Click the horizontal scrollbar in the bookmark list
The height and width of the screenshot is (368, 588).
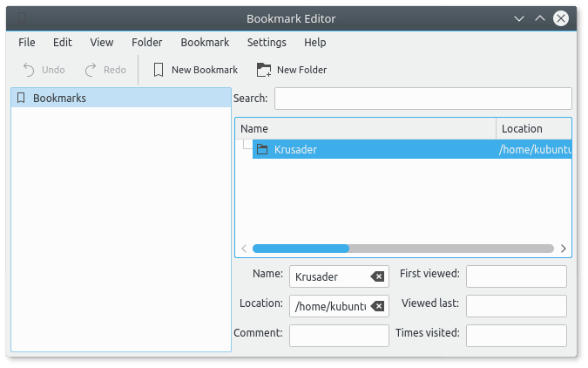click(x=301, y=249)
